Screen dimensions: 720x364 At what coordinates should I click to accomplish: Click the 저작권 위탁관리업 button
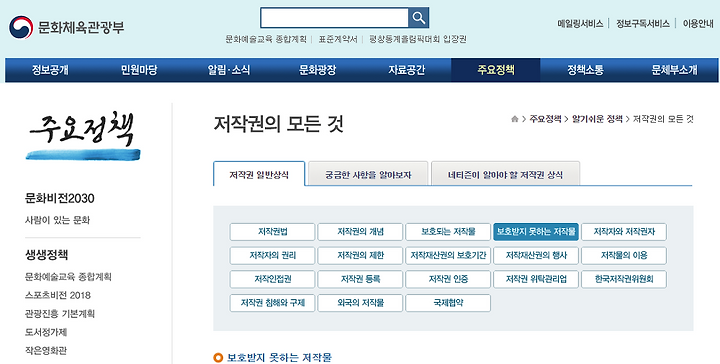pos(536,279)
